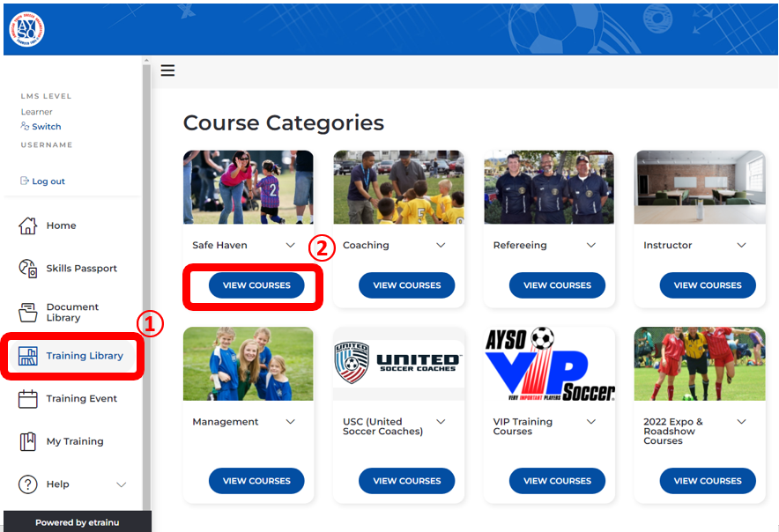Expand the Refereeing category chevron
Image resolution: width=779 pixels, height=532 pixels.
(x=591, y=245)
